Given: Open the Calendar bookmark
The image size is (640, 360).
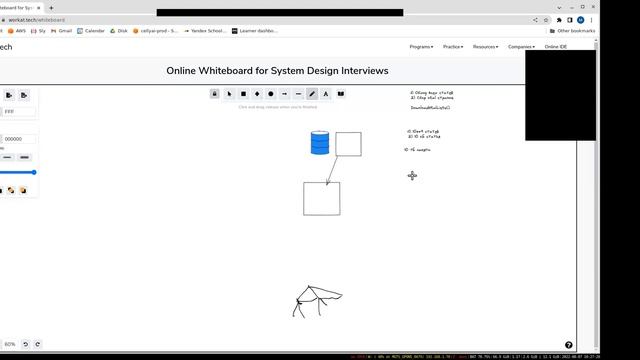Looking at the screenshot, I should coord(91,31).
